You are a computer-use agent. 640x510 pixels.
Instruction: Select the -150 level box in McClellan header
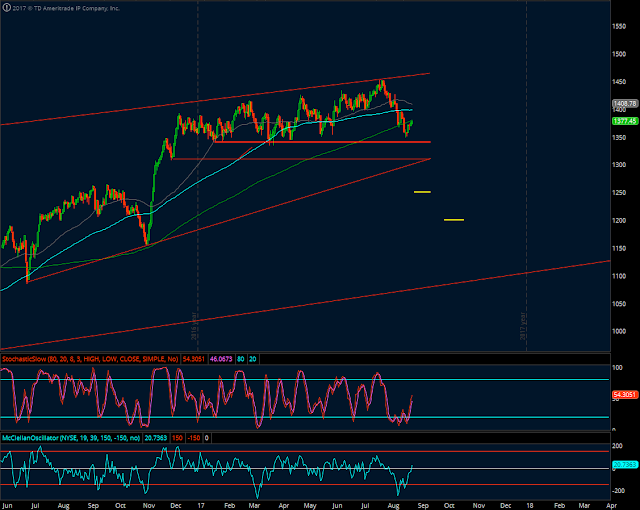(x=193, y=438)
